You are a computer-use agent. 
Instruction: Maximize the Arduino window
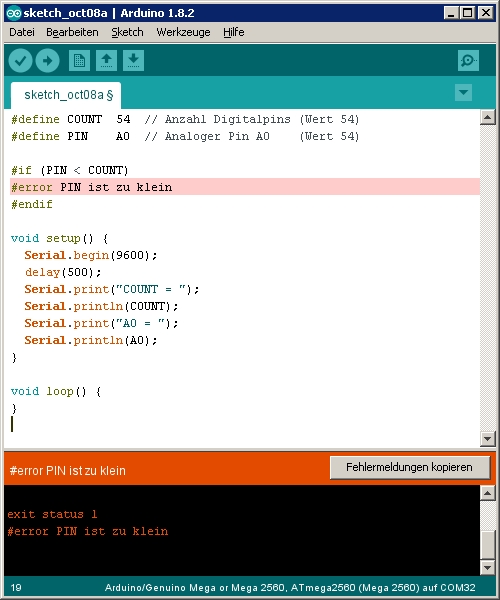467,13
